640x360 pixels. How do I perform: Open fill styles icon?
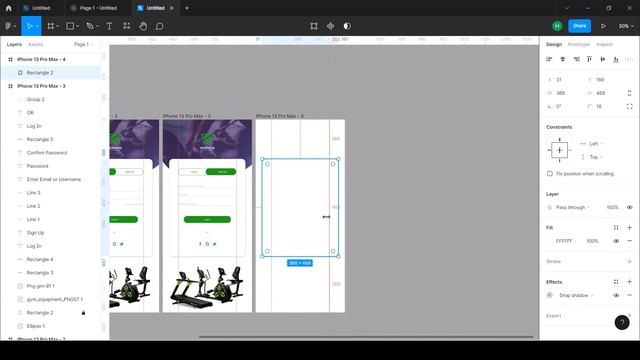point(616,228)
